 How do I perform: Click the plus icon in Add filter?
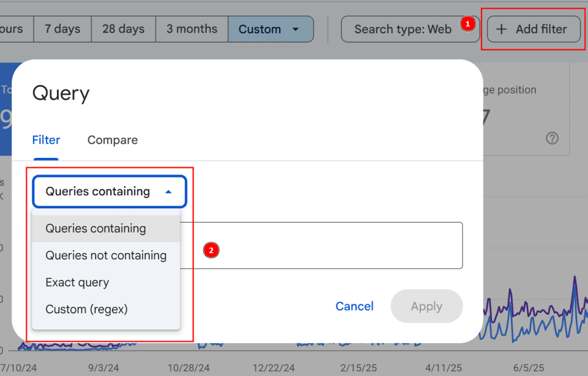click(501, 29)
